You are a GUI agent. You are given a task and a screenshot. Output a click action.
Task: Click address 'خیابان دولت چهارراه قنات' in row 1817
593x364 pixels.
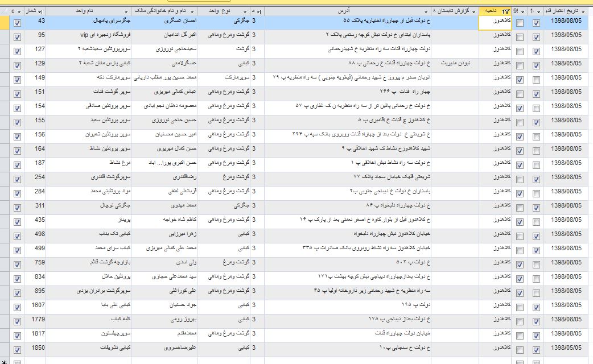pos(403,333)
